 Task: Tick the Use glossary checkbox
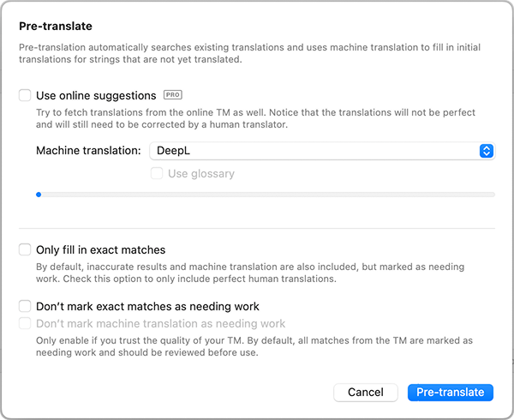157,174
